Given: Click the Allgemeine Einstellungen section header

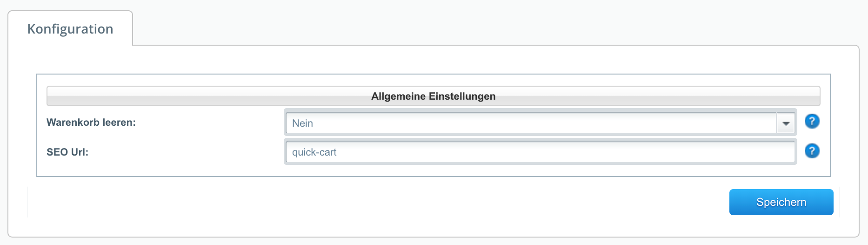Looking at the screenshot, I should point(433,96).
